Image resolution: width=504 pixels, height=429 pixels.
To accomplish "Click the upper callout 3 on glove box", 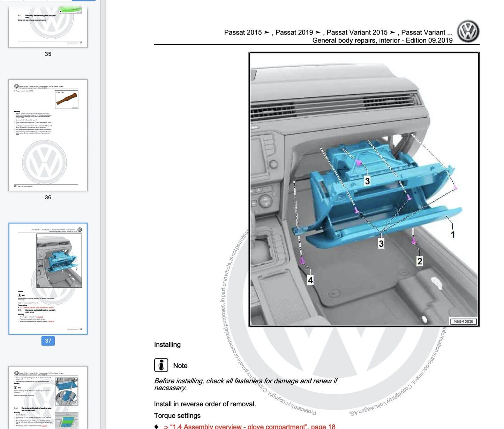I will tap(367, 181).
